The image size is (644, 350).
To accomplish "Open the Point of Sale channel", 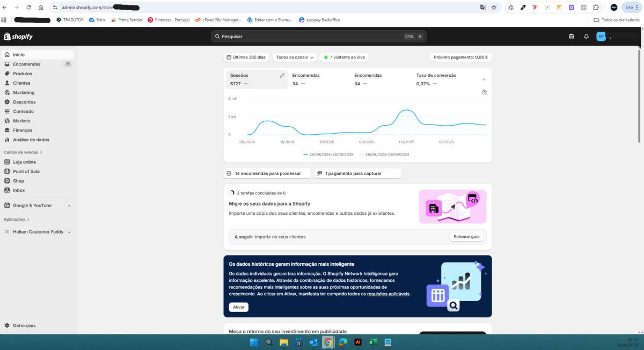I will point(26,171).
